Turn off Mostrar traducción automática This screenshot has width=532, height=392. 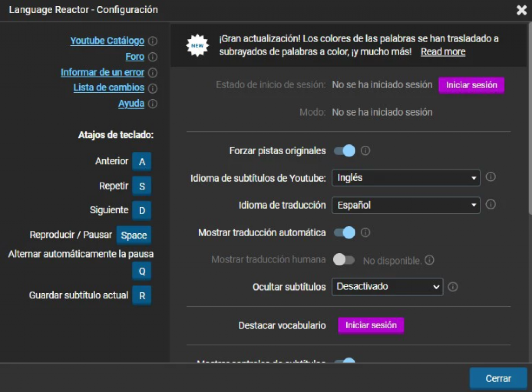click(x=344, y=233)
